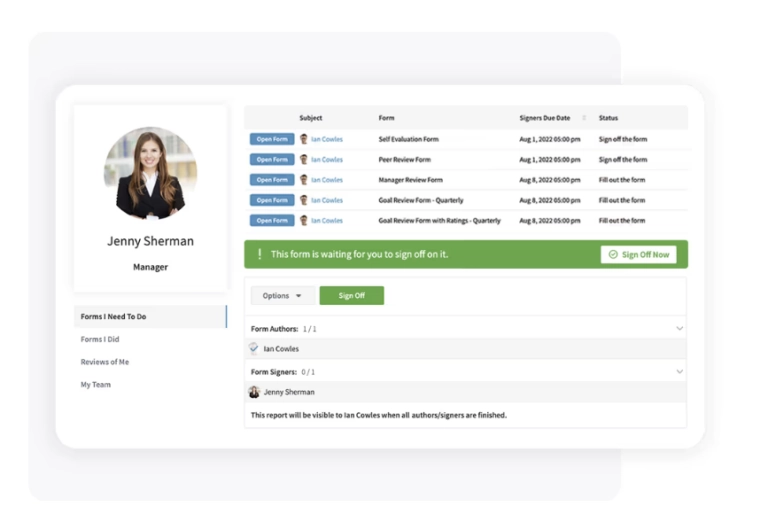Collapse the Form Signers section chevron
Image resolution: width=768 pixels, height=531 pixels.
679,371
